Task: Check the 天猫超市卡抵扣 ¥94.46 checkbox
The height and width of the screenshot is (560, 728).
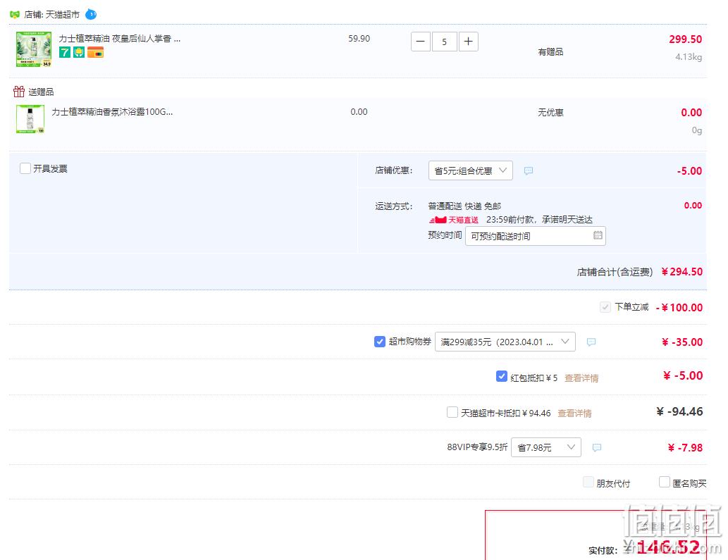Action: tap(452, 412)
